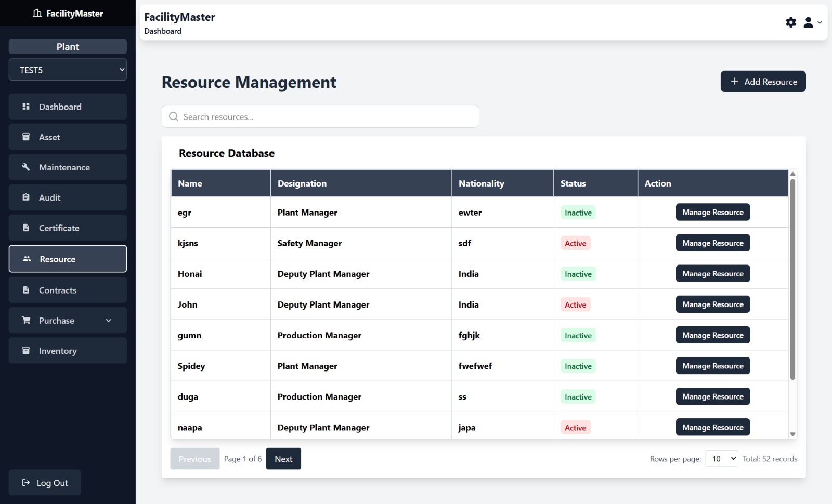Screen dimensions: 832x504
Task: Open the rows per page dropdown
Action: click(721, 458)
